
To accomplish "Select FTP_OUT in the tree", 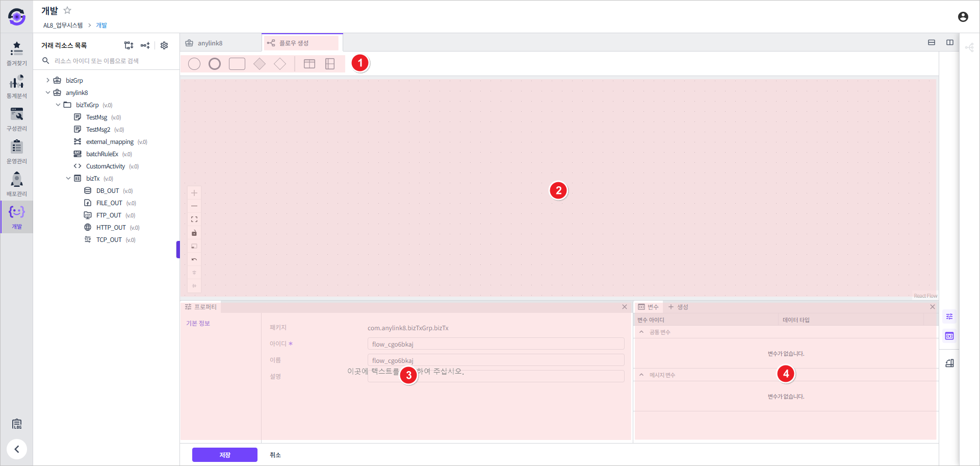I will point(109,215).
